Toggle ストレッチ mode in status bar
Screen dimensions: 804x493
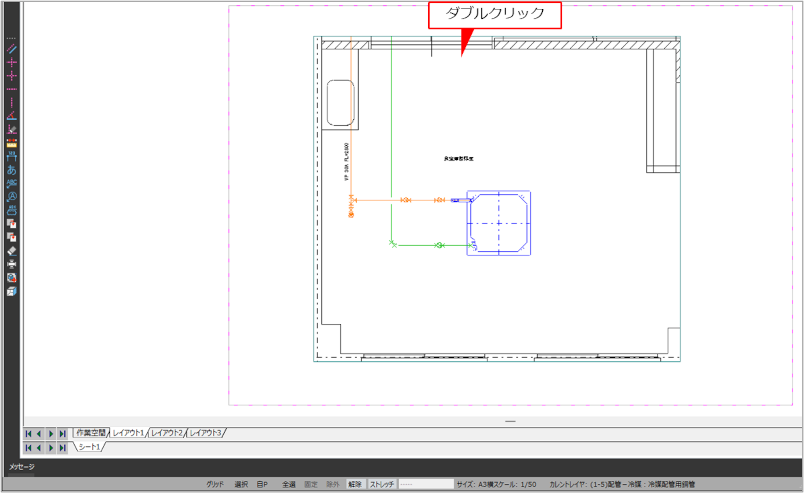coord(381,484)
